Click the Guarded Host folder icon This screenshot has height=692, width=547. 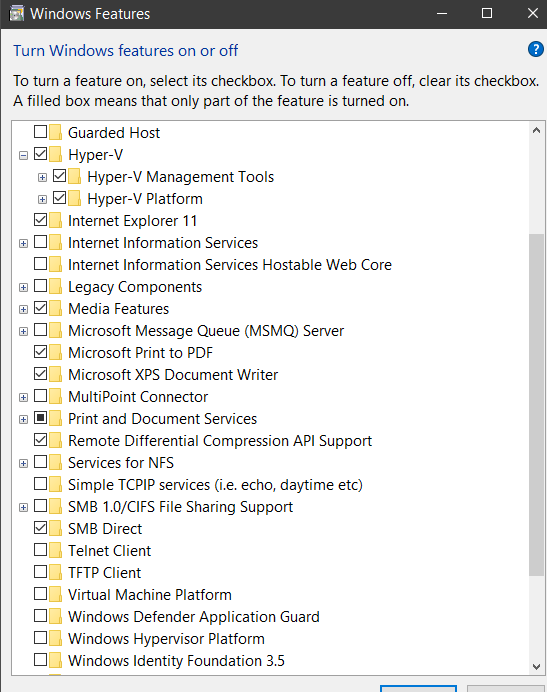pos(55,132)
